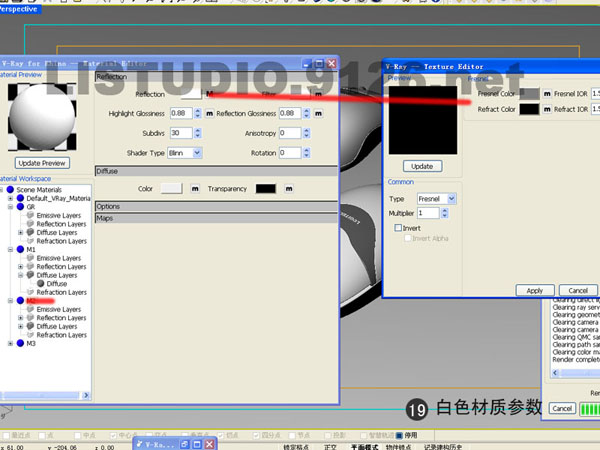Click the m map button beside Reflection Glossiness
Image resolution: width=600 pixels, height=450 pixels.
click(318, 113)
